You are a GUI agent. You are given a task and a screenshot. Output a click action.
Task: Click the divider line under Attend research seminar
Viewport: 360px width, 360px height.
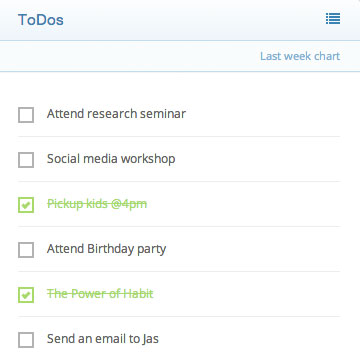click(x=179, y=136)
